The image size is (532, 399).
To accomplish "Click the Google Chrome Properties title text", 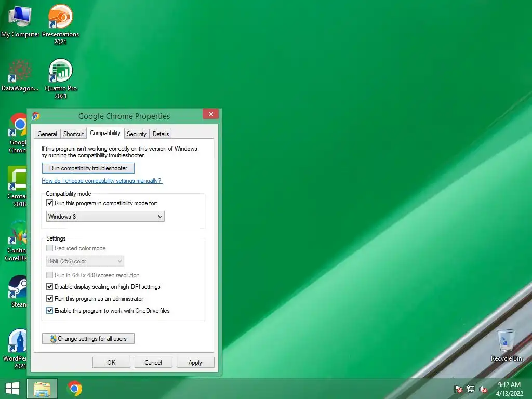I will point(124,116).
